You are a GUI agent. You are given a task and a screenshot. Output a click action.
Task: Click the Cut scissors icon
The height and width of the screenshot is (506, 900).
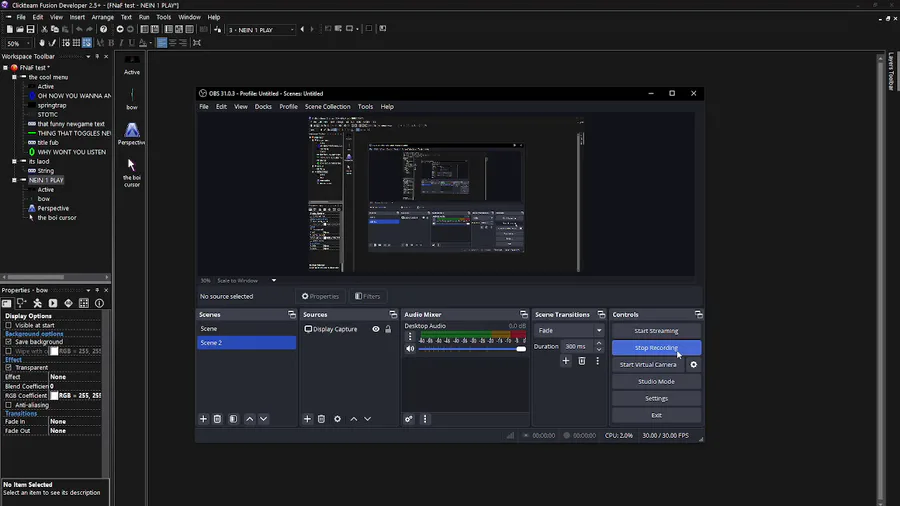(x=44, y=29)
